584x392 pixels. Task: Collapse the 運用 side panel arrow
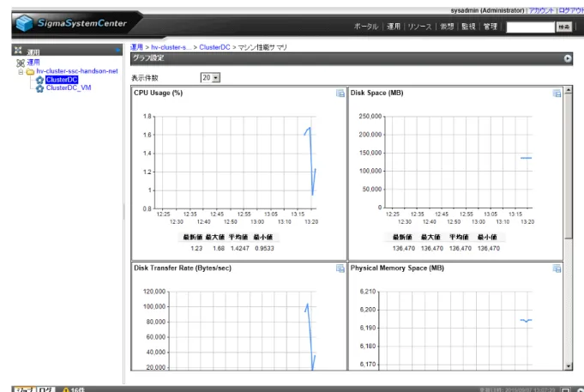tap(117, 50)
